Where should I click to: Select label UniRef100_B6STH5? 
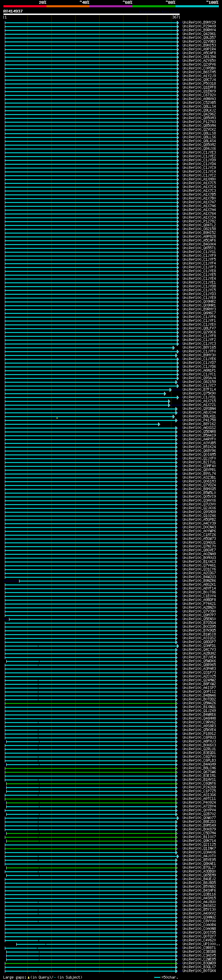point(199,72)
